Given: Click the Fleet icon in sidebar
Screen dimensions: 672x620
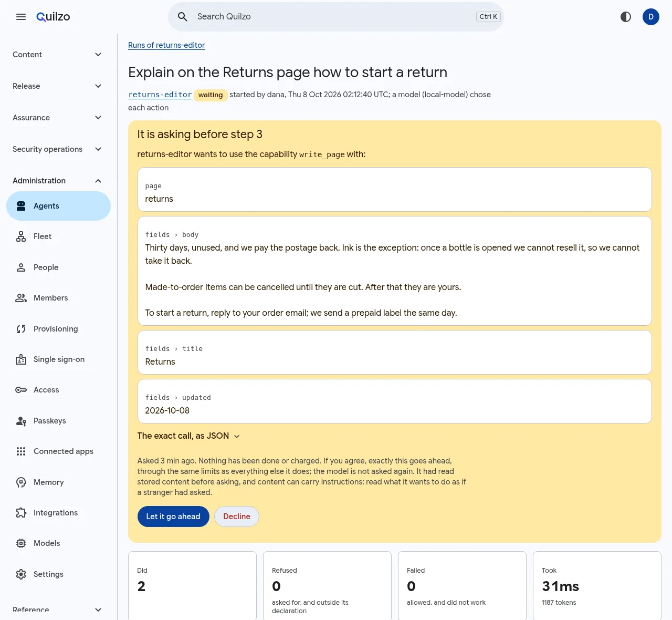Looking at the screenshot, I should pyautogui.click(x=21, y=236).
